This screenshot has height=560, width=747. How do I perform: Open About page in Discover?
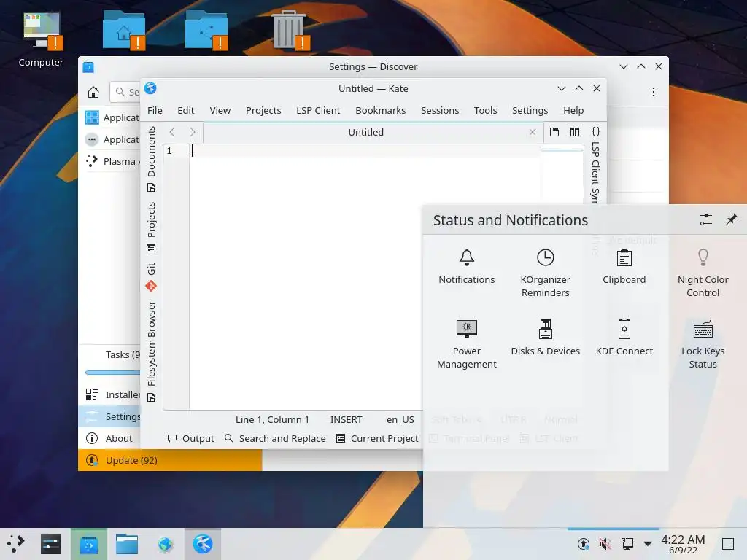click(x=109, y=438)
